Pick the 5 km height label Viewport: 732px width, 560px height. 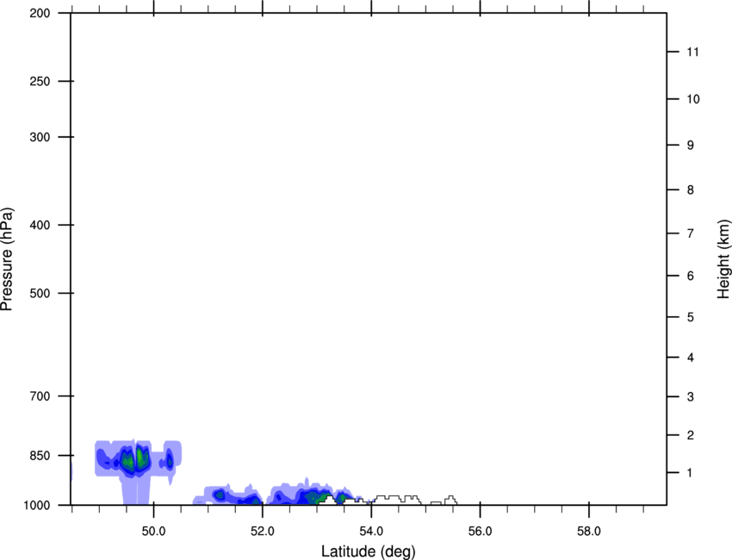(x=690, y=317)
